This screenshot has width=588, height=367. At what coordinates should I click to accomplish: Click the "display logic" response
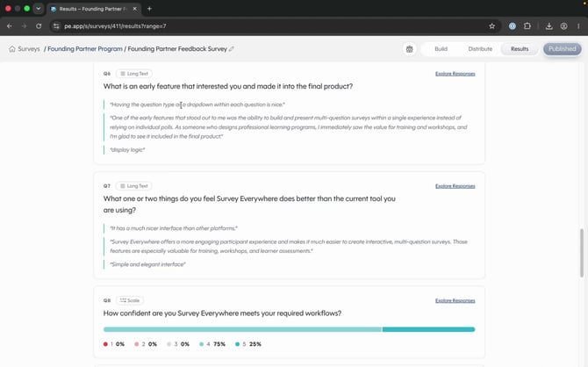coord(127,150)
